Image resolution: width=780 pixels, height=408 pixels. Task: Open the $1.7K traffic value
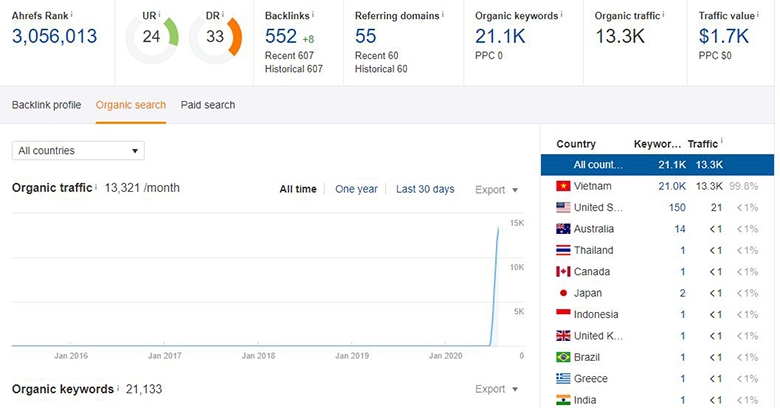[x=724, y=36]
